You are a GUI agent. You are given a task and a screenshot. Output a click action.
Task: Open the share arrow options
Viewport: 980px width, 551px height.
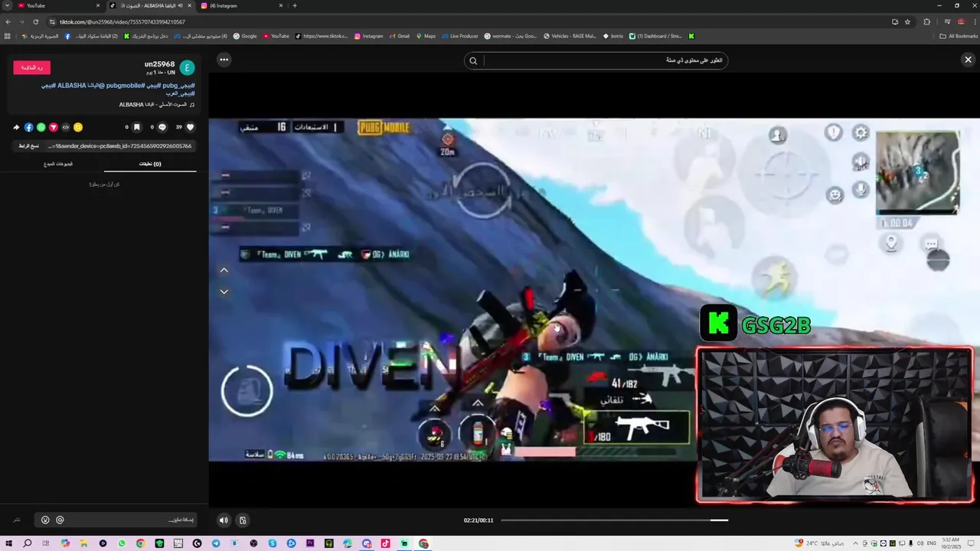coord(16,127)
